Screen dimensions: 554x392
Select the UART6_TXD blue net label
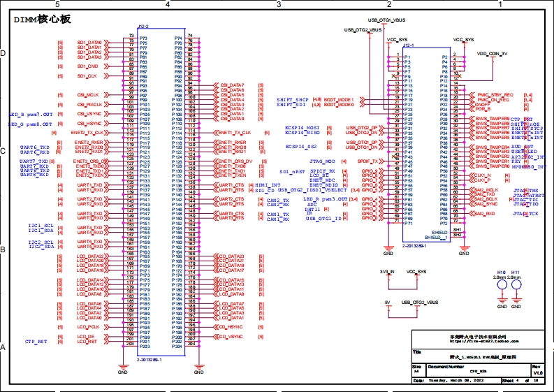click(34, 147)
